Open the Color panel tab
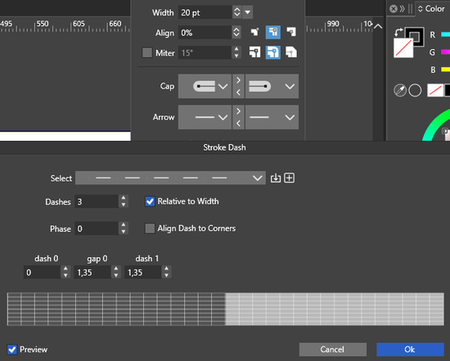450x361 pixels. (x=431, y=9)
